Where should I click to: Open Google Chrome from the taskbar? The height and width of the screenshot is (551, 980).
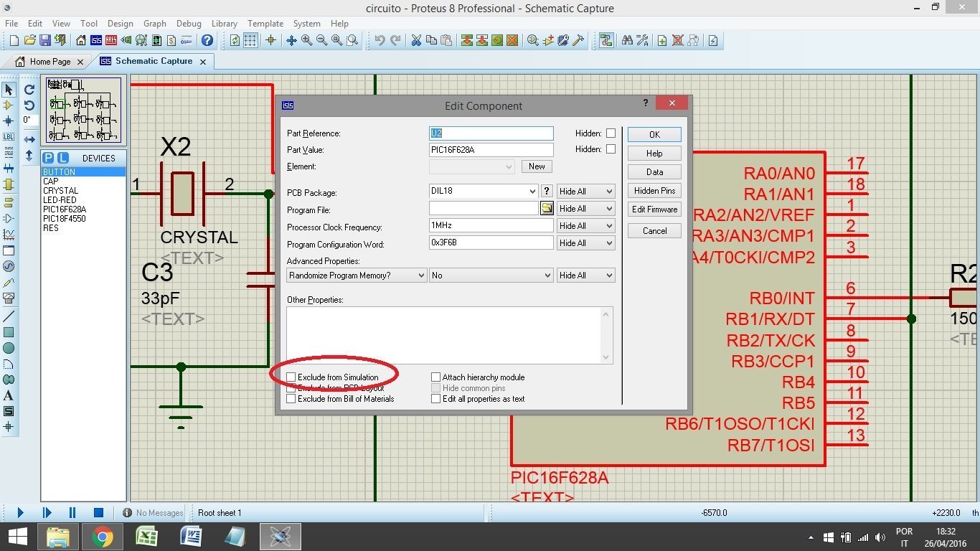pos(102,536)
